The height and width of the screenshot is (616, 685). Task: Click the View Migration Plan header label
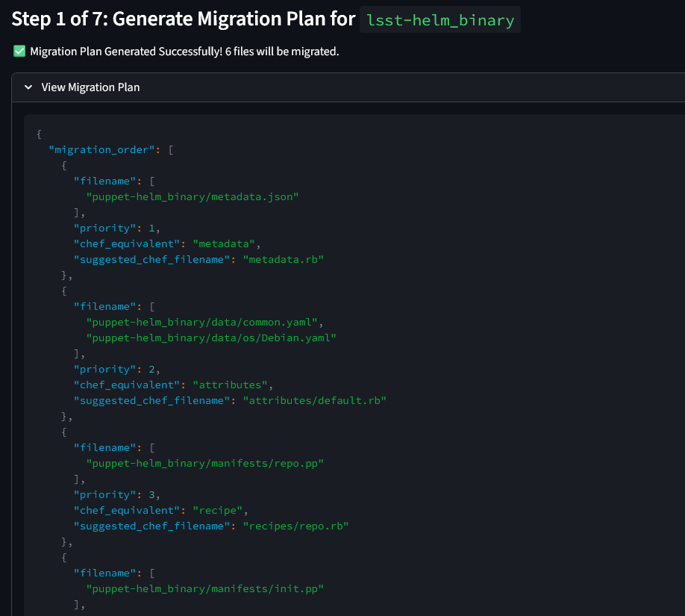tap(90, 87)
